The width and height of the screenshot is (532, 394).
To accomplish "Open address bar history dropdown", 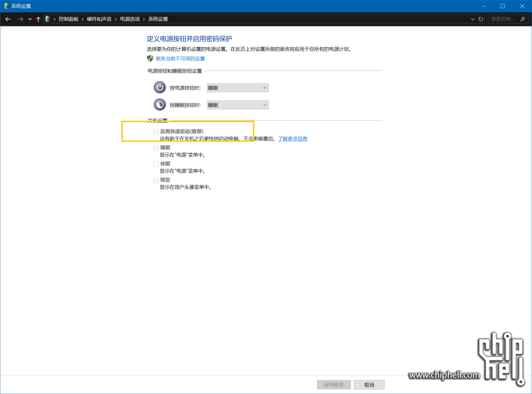I will [x=473, y=20].
